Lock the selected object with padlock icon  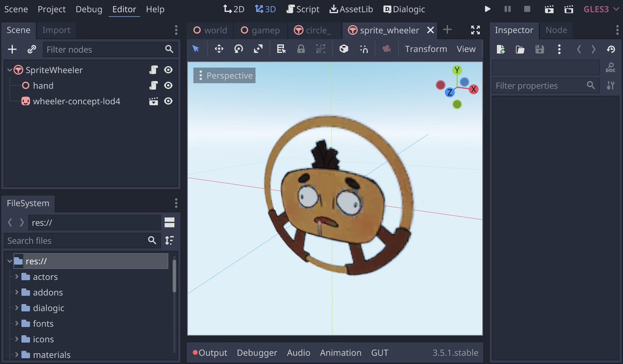pyautogui.click(x=301, y=49)
